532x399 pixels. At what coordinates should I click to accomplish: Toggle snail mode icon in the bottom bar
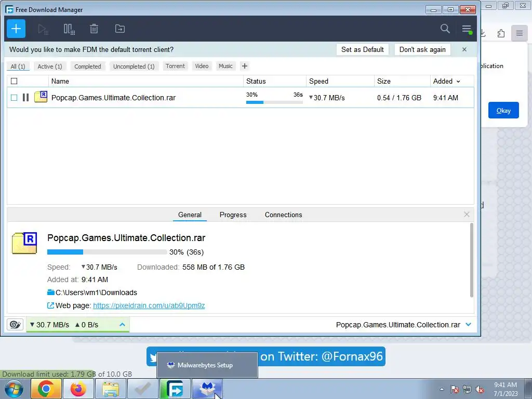(x=15, y=325)
